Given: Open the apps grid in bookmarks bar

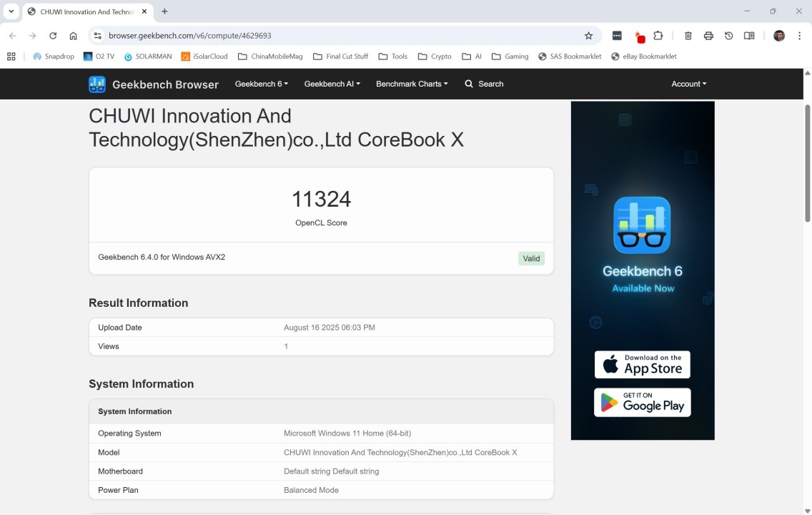Looking at the screenshot, I should pos(11,57).
